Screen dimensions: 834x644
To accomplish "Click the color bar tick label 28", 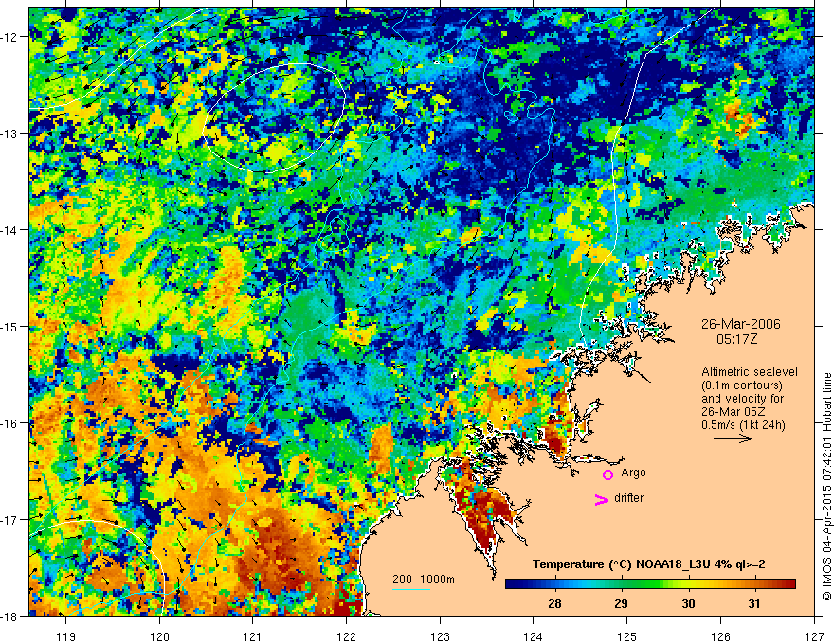I will click(554, 603).
